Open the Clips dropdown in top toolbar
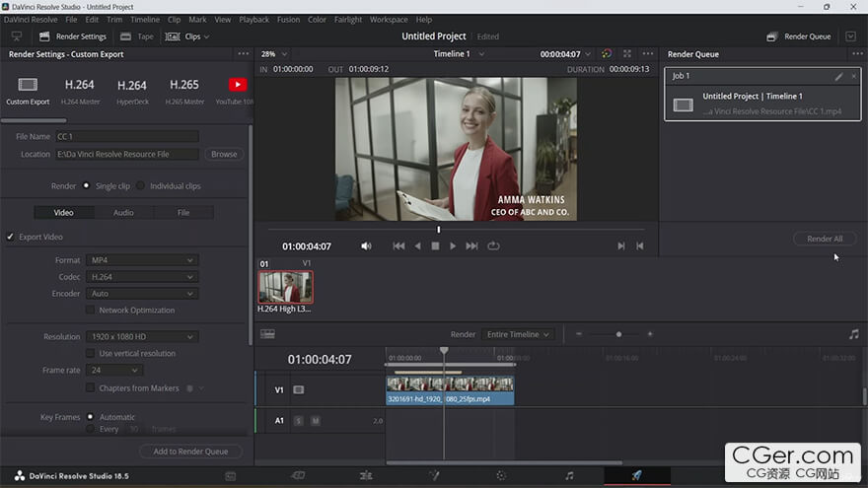The image size is (868, 488). [x=187, y=36]
